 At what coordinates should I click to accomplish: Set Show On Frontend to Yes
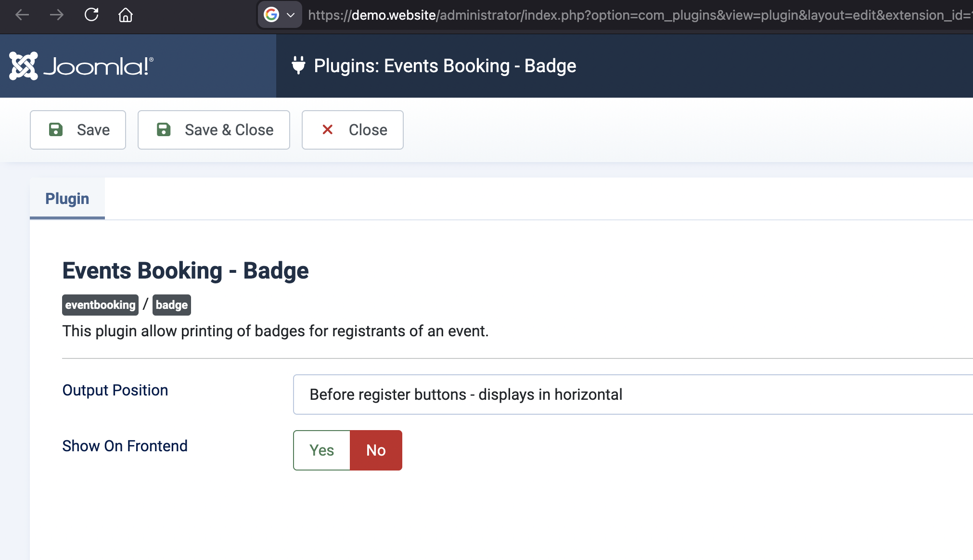point(321,450)
